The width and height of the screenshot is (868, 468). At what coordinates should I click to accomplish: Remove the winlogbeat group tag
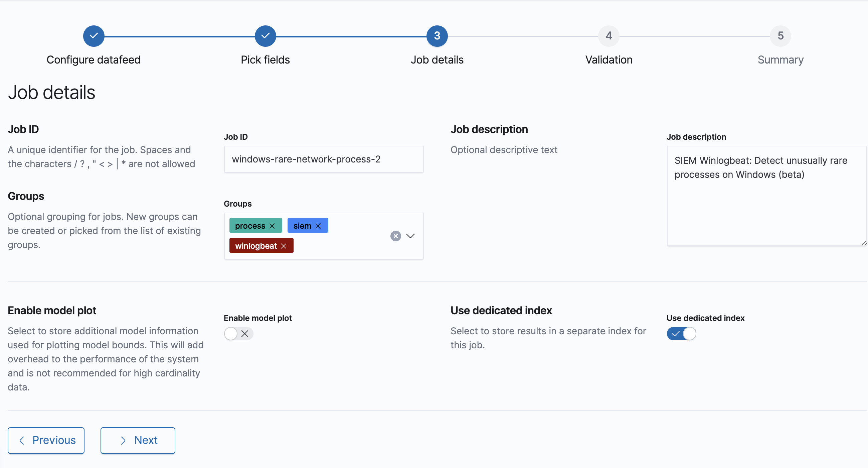point(284,246)
